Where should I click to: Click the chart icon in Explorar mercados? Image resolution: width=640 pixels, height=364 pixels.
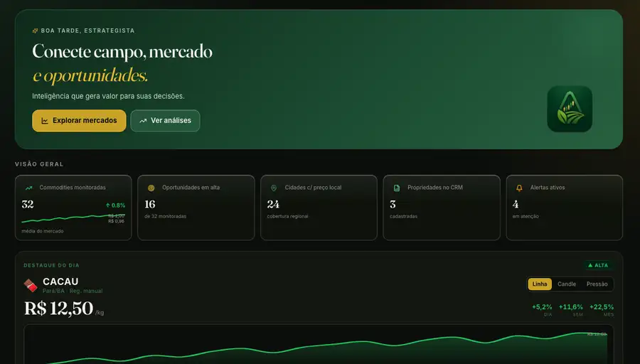pos(45,121)
